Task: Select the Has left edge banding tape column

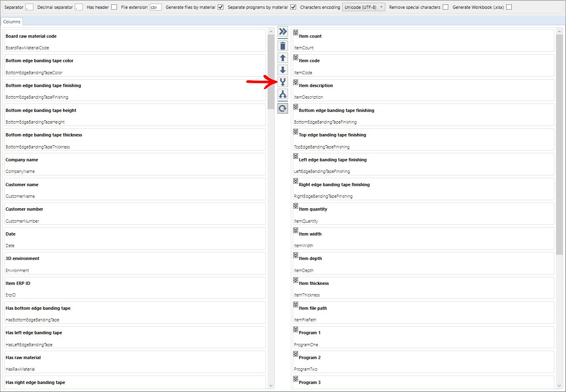Action: point(135,337)
